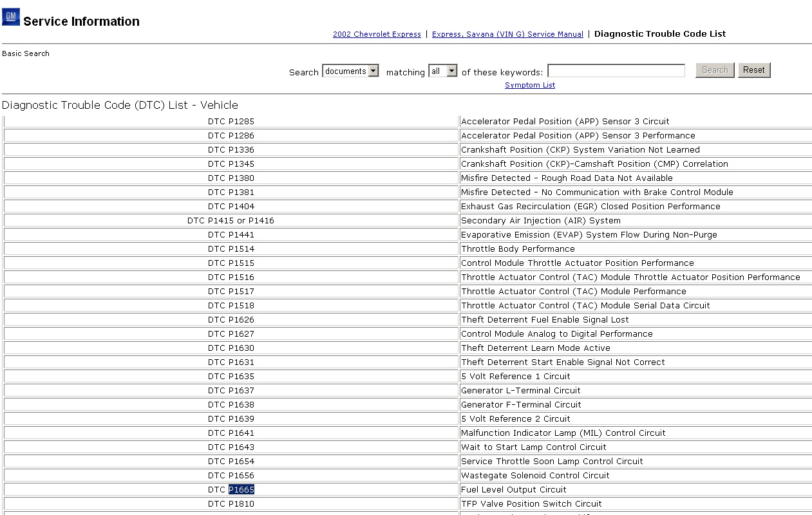Click Accelerator Pedal Position Sensor 3 Circuit description
Image resolution: width=812 pixels, height=515 pixels.
pyautogui.click(x=565, y=121)
